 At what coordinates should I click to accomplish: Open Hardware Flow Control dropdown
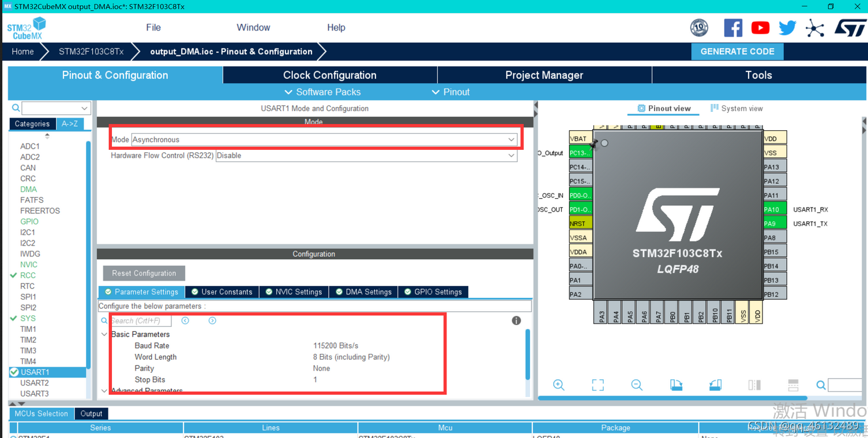point(366,156)
